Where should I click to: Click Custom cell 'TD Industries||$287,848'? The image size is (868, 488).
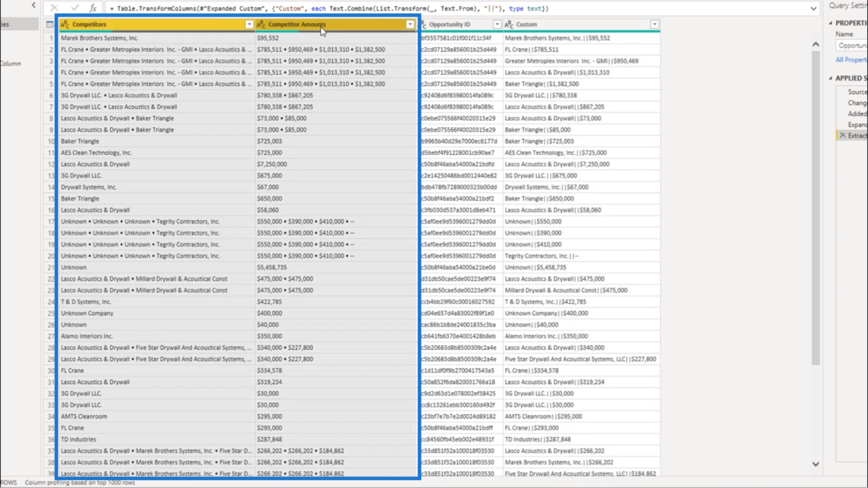(x=581, y=439)
